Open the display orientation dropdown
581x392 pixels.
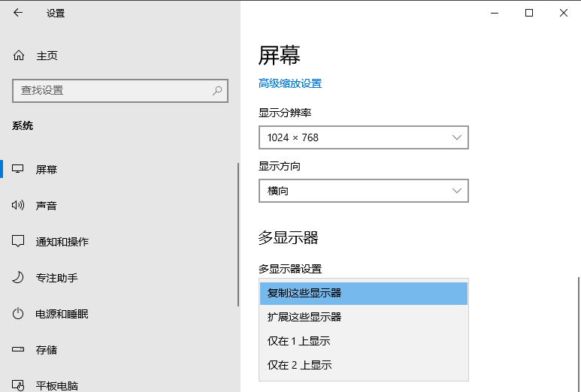(x=363, y=191)
